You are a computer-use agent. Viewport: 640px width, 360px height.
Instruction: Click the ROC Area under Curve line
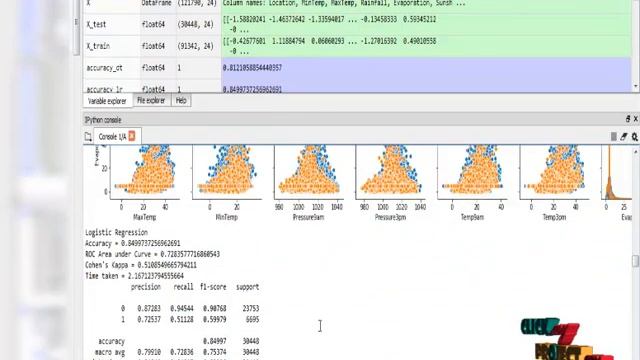tap(152, 254)
